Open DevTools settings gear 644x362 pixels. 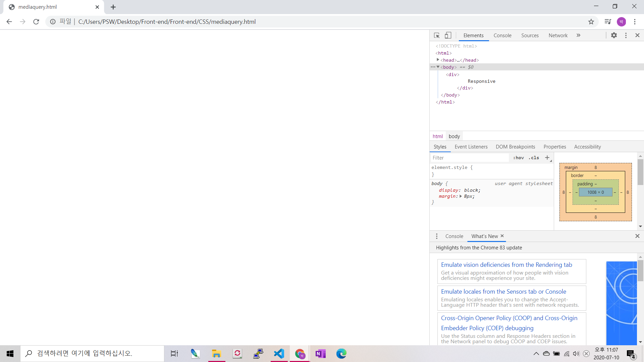tap(614, 35)
